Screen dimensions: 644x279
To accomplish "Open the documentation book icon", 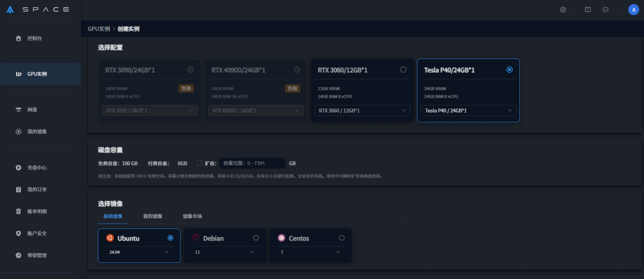I will [x=588, y=10].
